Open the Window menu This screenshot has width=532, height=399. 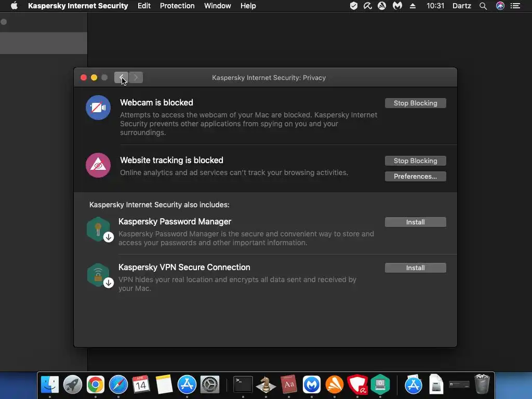(218, 6)
